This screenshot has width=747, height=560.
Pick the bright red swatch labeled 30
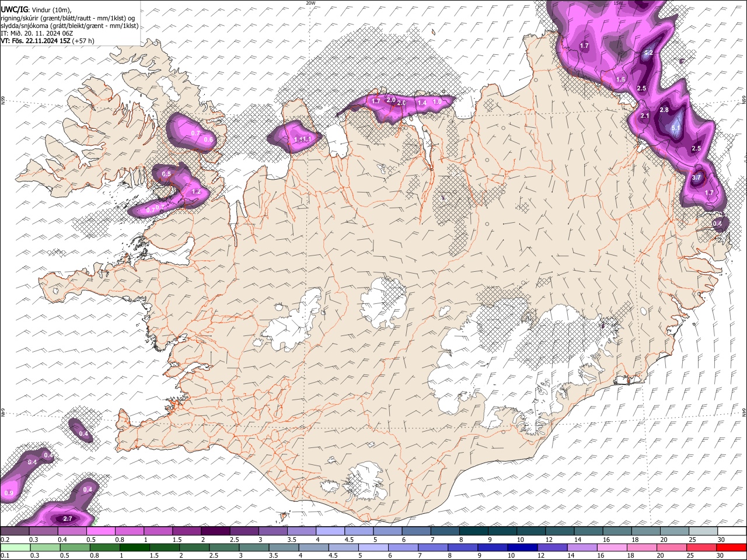click(x=732, y=548)
